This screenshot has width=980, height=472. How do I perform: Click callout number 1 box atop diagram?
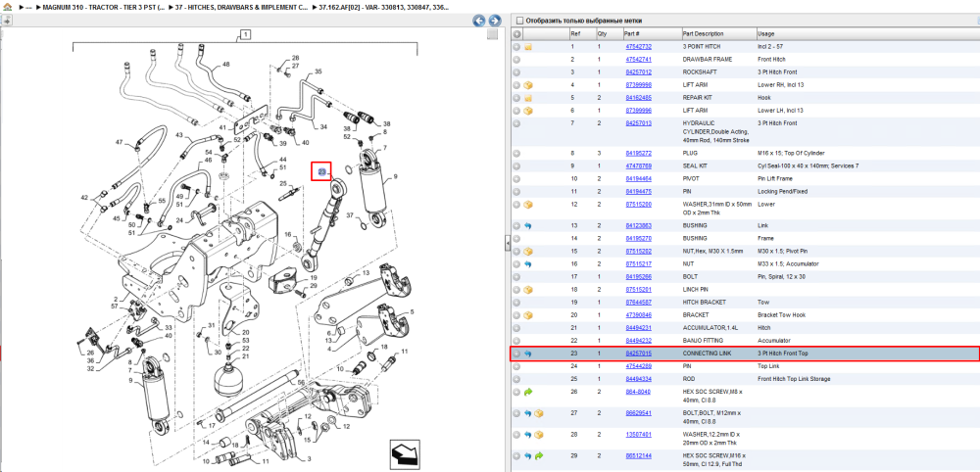click(x=246, y=34)
